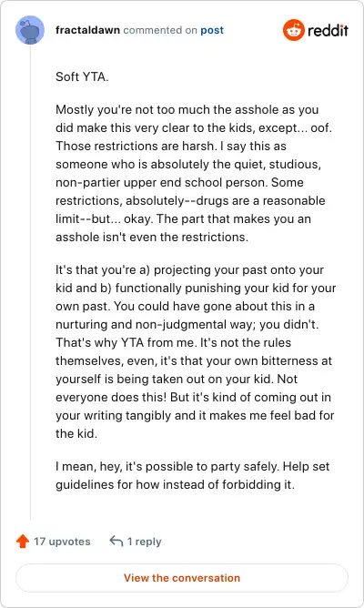Click the "commented on" header text
Screen dimensions: 364x608
pos(160,30)
